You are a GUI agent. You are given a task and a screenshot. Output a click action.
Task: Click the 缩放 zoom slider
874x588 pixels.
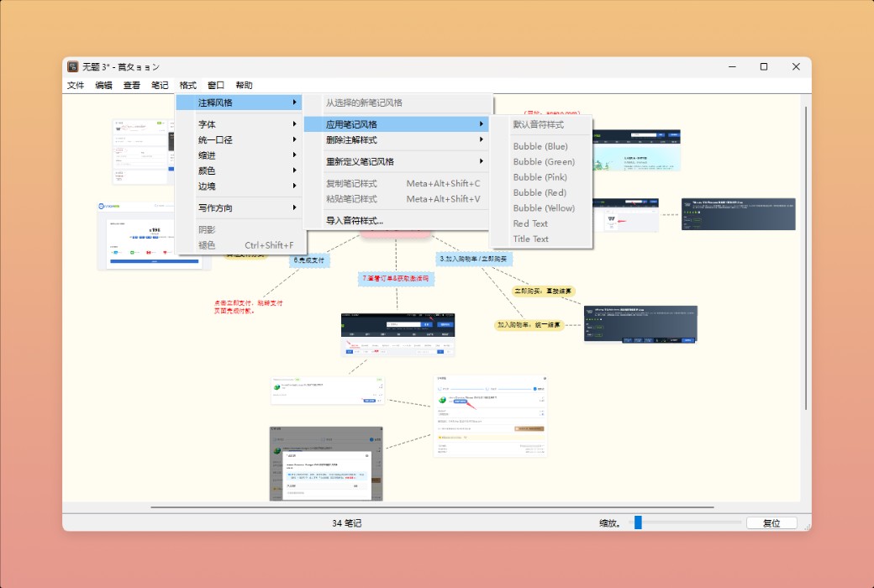click(x=639, y=522)
